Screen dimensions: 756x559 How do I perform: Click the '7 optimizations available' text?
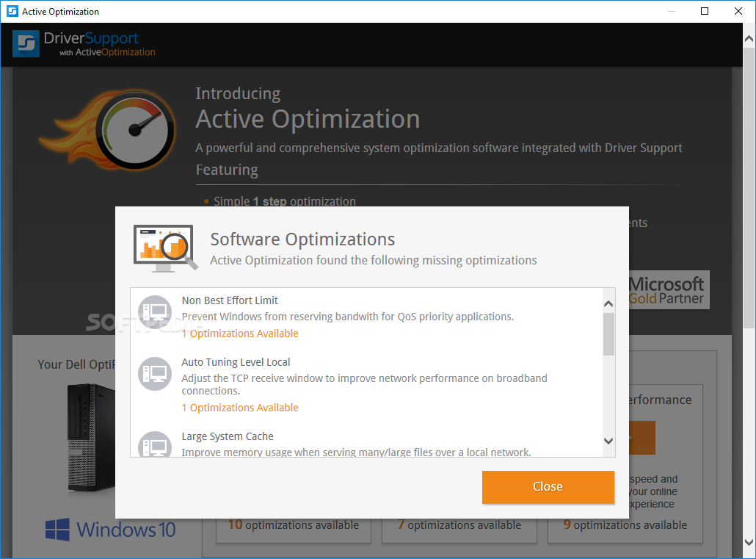coord(459,524)
